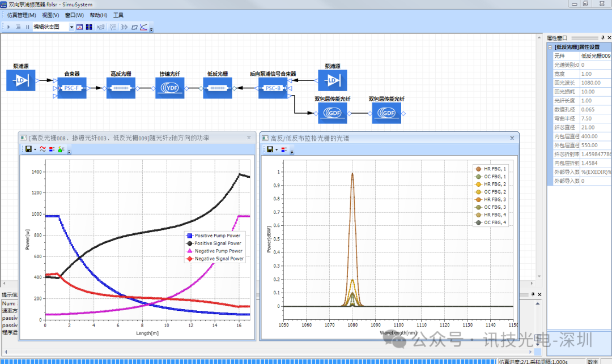This screenshot has width=612, height=364.
Task: Click the Negative Signal Power legend marker
Action: click(x=190, y=258)
